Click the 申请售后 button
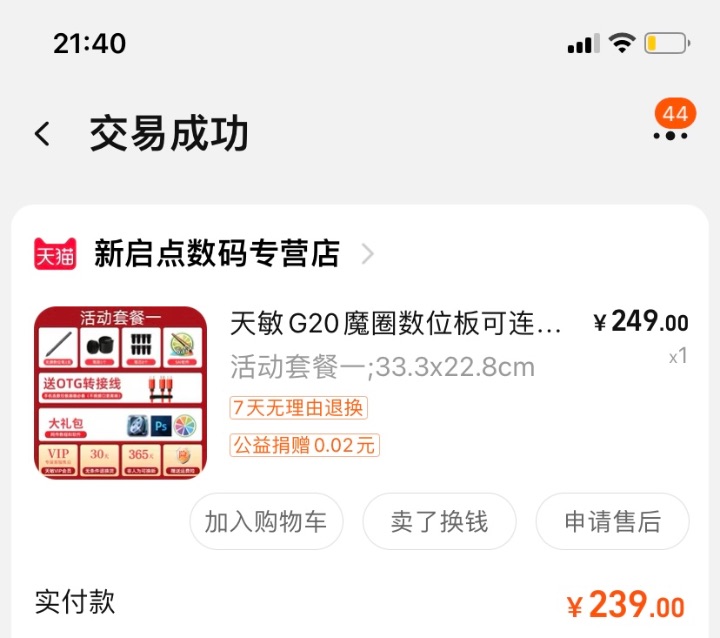Image resolution: width=720 pixels, height=638 pixels. (613, 521)
